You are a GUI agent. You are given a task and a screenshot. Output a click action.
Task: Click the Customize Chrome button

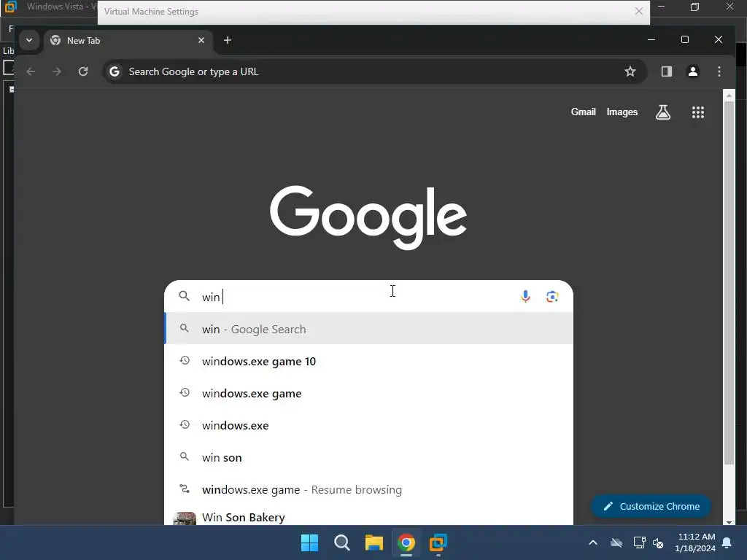tap(651, 506)
